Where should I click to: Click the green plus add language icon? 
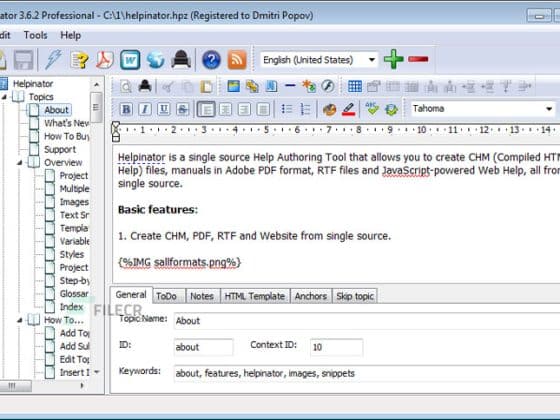click(x=394, y=59)
